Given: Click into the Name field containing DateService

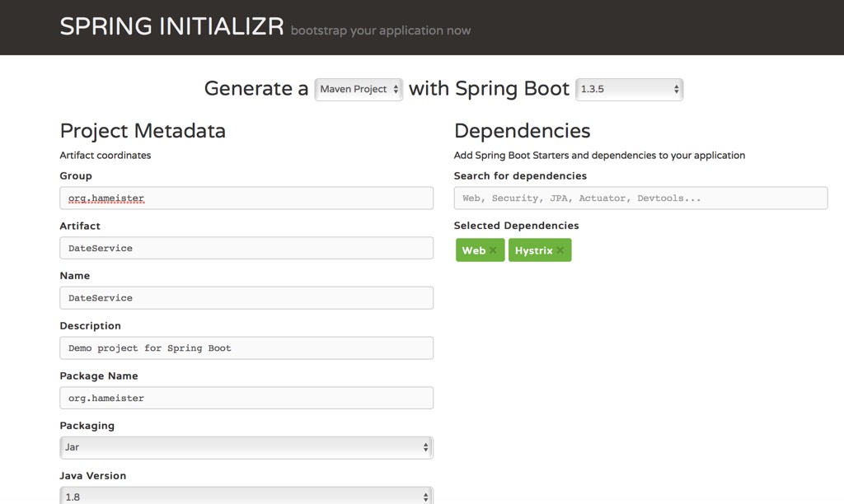Looking at the screenshot, I should point(246,298).
